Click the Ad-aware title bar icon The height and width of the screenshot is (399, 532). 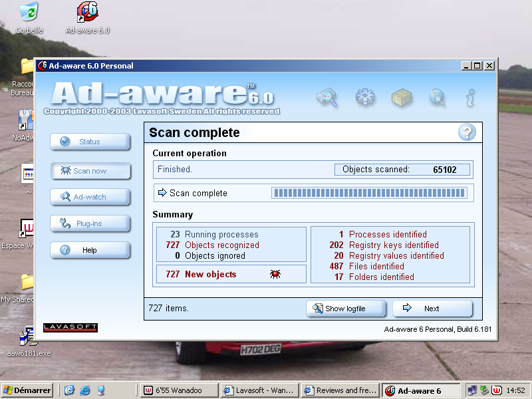tap(42, 65)
